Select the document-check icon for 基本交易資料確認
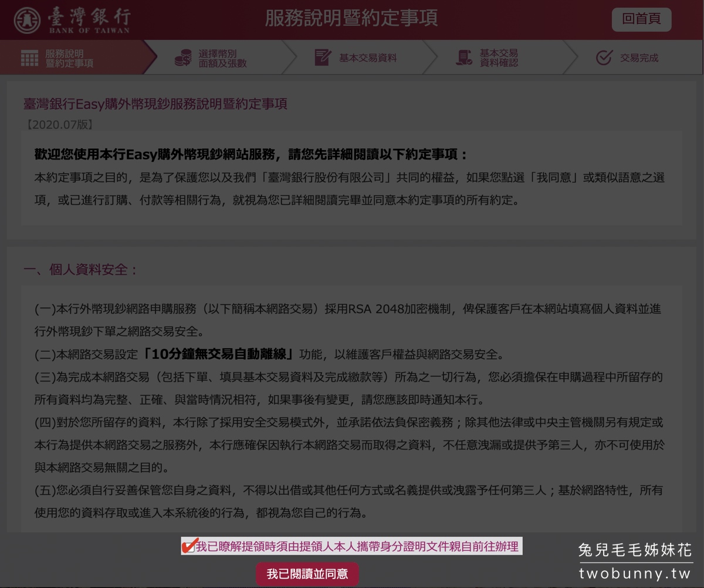The height and width of the screenshot is (588, 704). [463, 57]
